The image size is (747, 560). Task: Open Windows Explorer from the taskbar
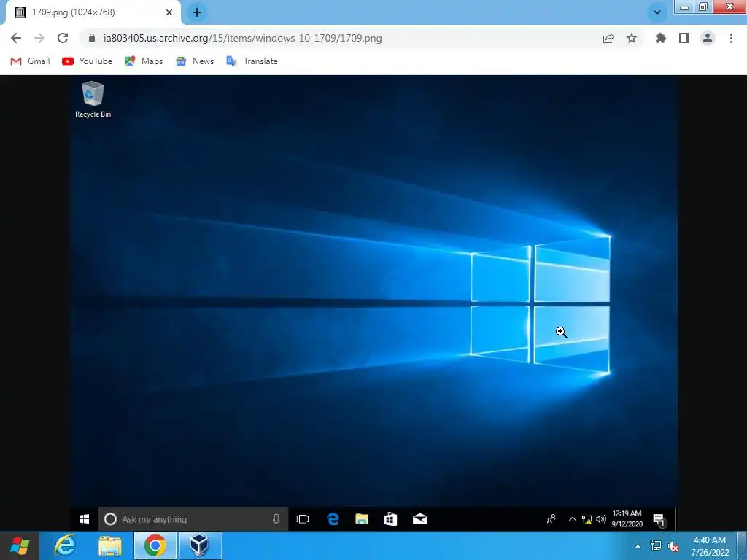click(110, 545)
